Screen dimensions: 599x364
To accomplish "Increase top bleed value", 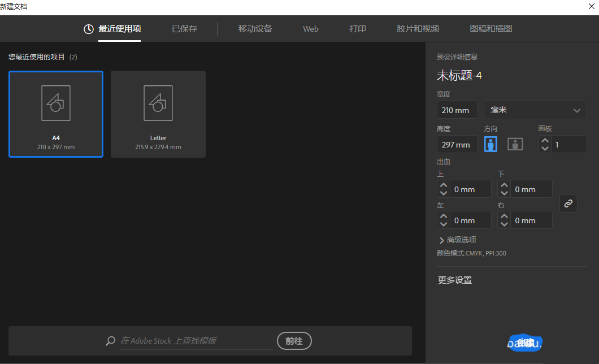I will [444, 185].
